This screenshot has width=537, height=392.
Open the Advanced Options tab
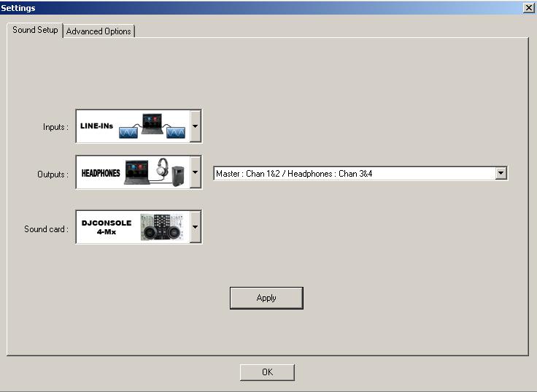[x=98, y=31]
